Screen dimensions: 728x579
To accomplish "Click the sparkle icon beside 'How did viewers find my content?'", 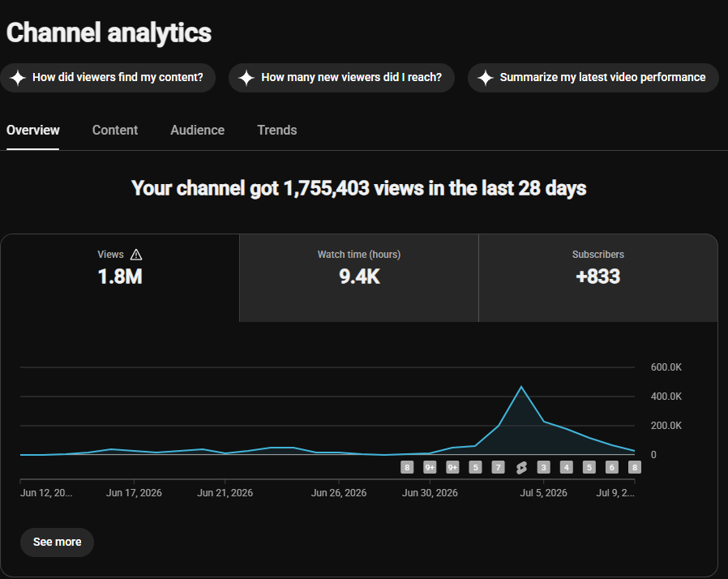I will [18, 78].
